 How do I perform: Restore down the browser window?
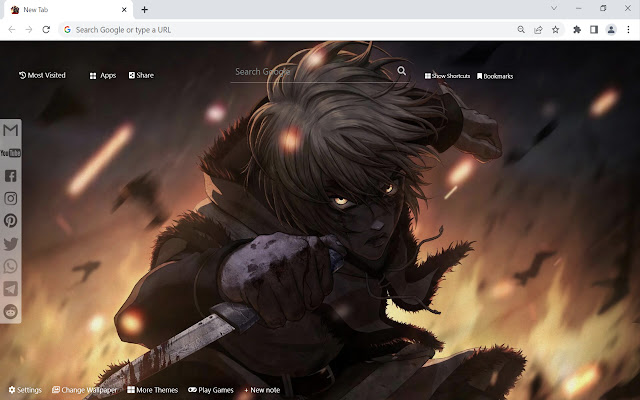(603, 8)
